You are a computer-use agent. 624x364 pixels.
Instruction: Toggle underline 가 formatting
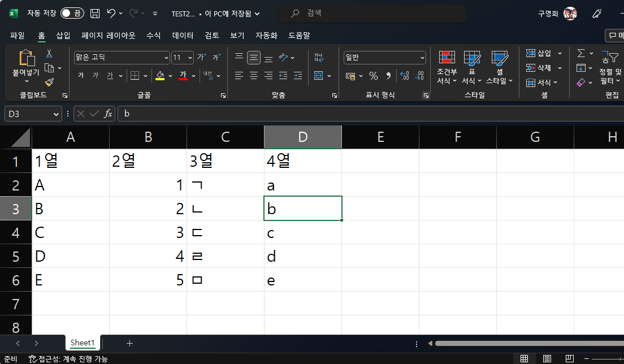point(110,76)
